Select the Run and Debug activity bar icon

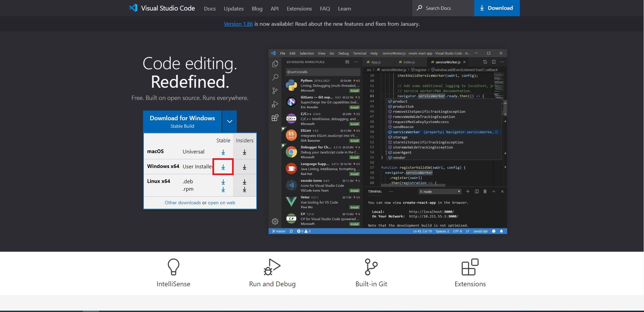(x=275, y=104)
